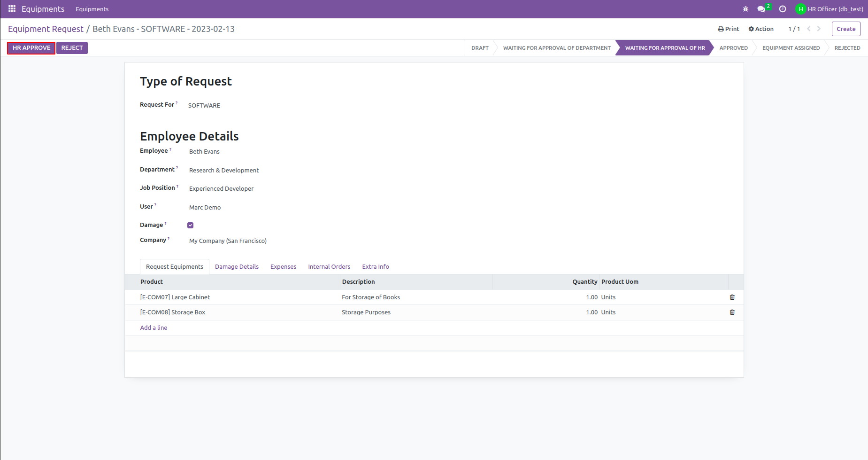The height and width of the screenshot is (460, 868).
Task: Click the For Storage of Books description
Action: [371, 297]
